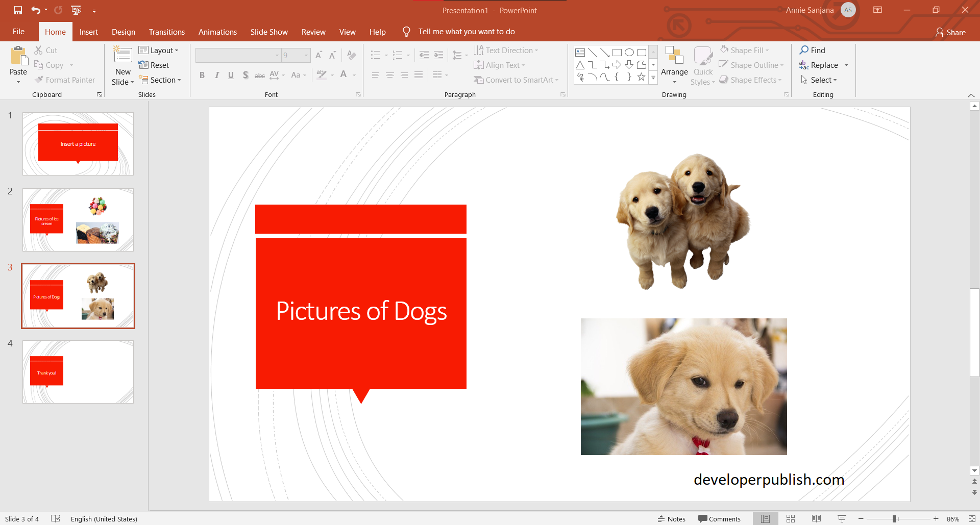980x525 pixels.
Task: Enable center text alignment
Action: [390, 75]
